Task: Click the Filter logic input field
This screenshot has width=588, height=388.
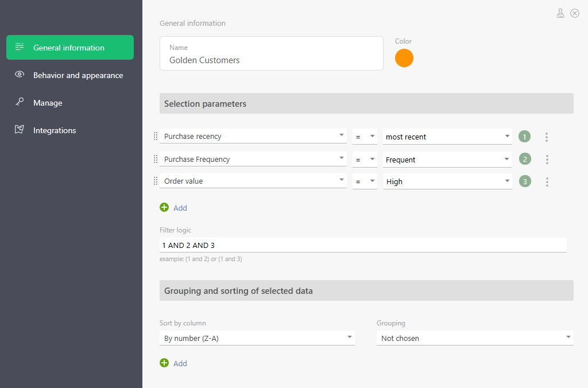Action: 363,245
